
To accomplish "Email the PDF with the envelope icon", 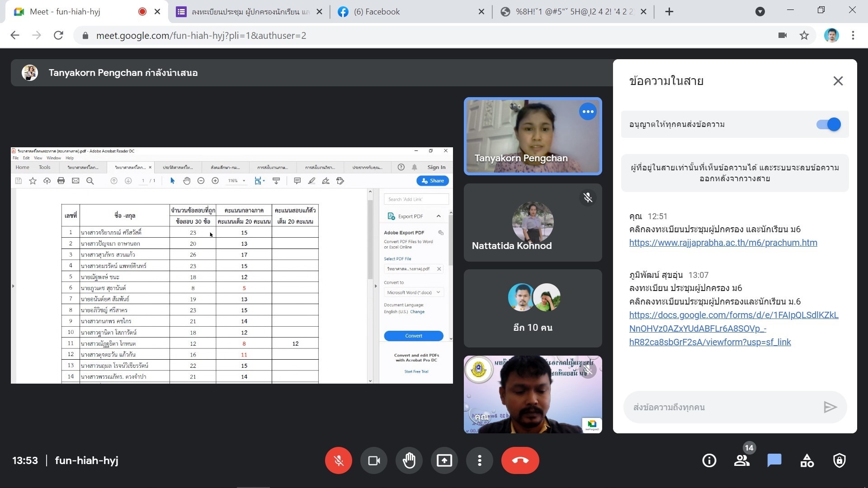I will pos(75,181).
